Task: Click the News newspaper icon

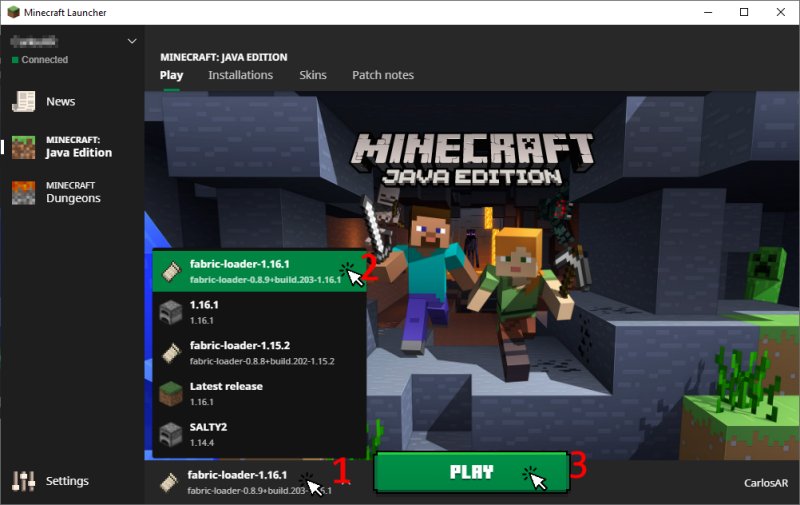Action: coord(23,102)
